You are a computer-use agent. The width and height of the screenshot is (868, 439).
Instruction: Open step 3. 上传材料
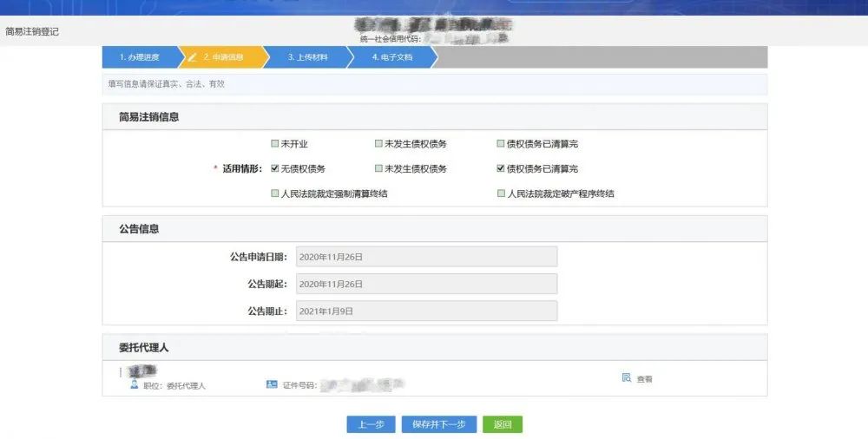coord(307,57)
